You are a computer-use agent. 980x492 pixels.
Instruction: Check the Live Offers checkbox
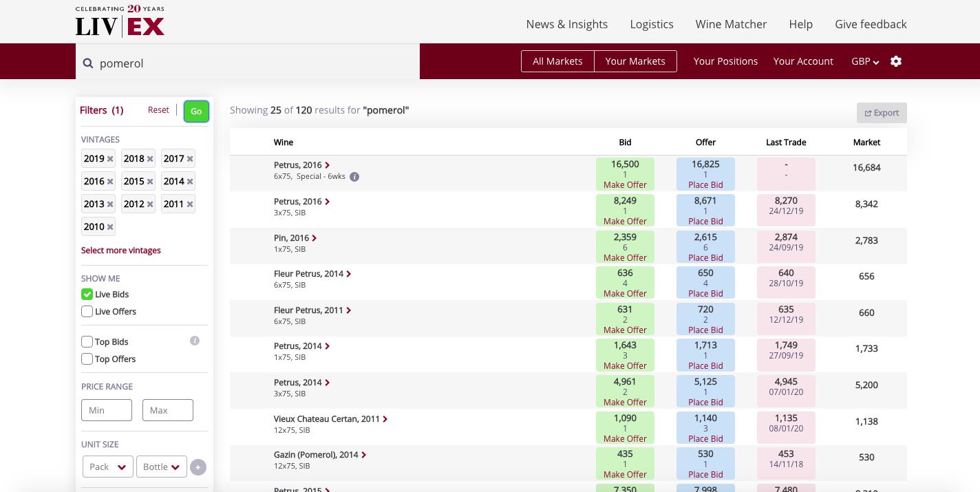87,312
